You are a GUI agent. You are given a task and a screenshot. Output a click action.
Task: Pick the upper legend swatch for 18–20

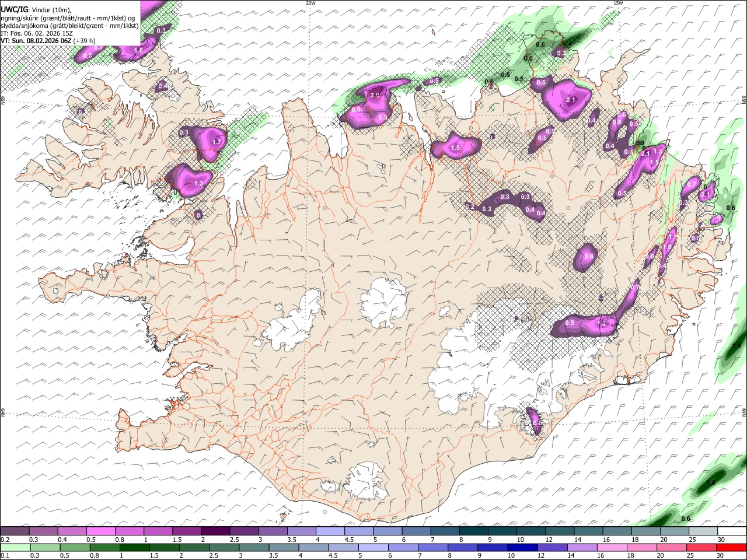pyautogui.click(x=645, y=531)
